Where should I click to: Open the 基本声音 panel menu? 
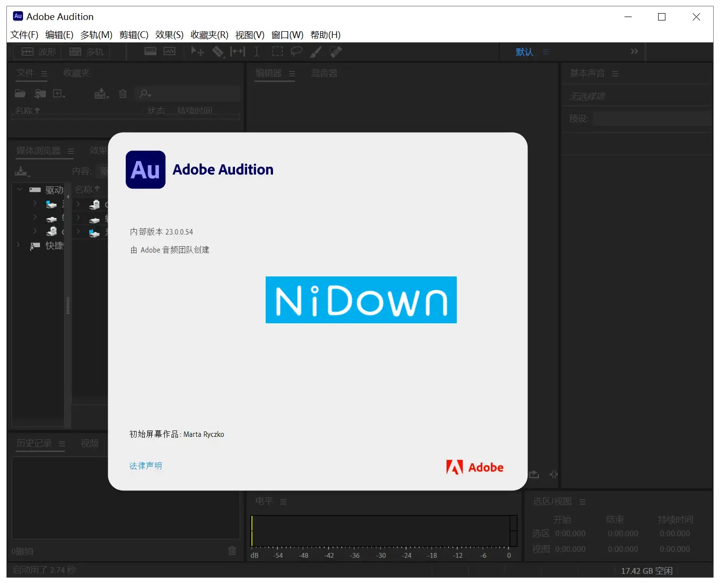(x=615, y=74)
